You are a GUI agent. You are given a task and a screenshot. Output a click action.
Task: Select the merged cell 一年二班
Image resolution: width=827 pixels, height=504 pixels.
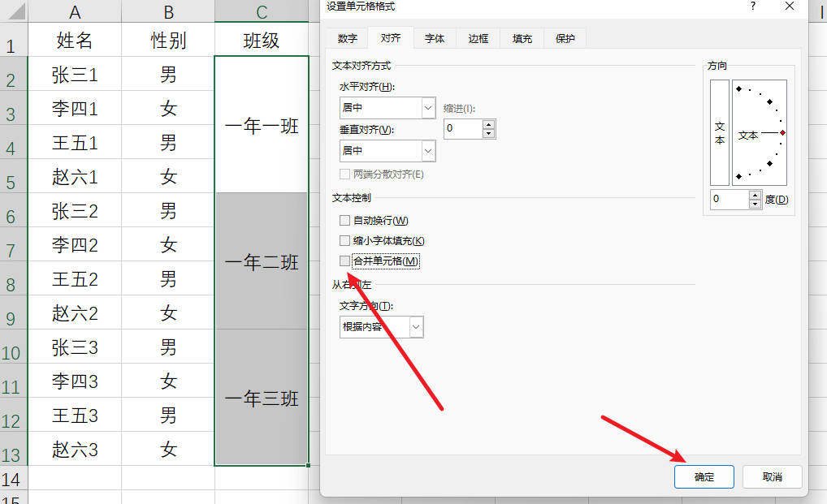[x=262, y=261]
